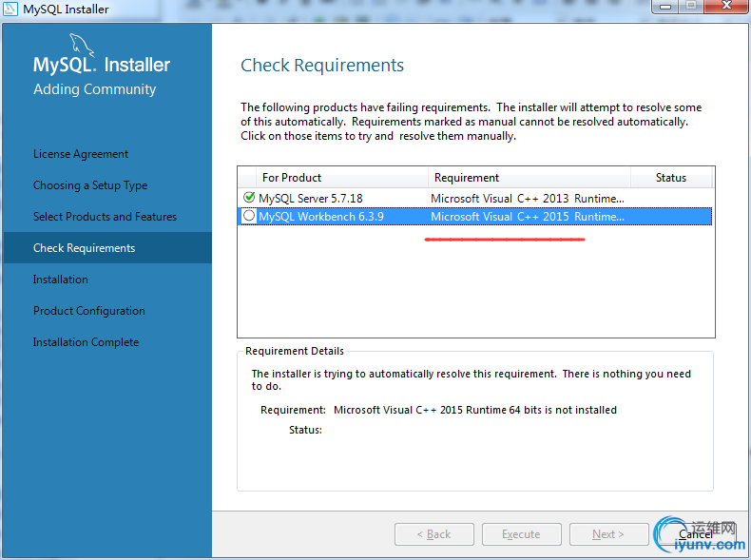Close the MySQL Installer window
Screen dimensions: 751x560
click(x=726, y=6)
